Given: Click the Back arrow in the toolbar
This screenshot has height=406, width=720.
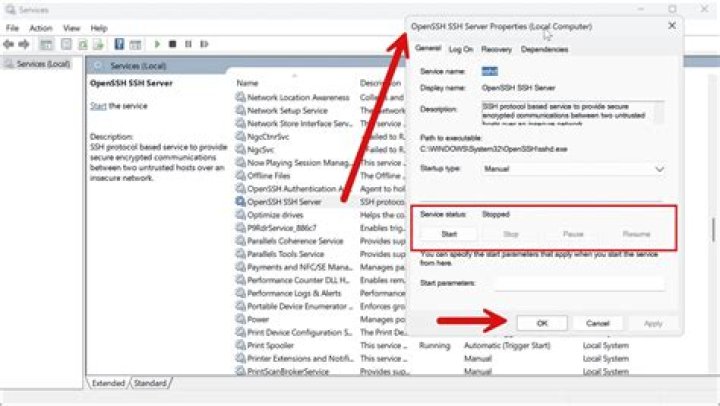Looking at the screenshot, I should [11, 44].
